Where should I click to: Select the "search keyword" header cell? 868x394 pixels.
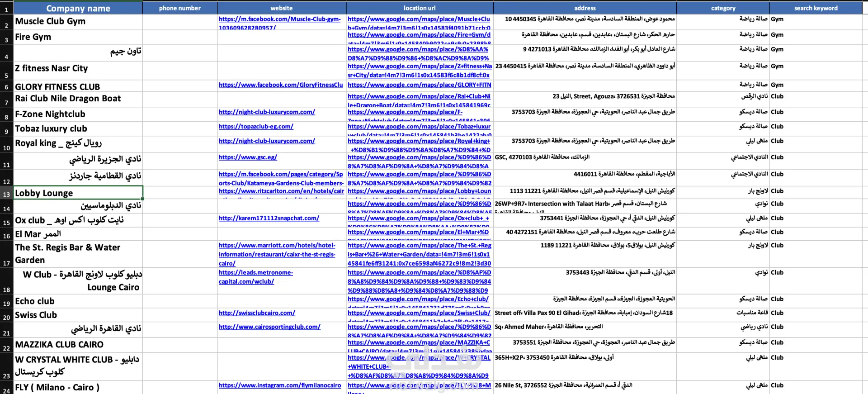click(x=816, y=8)
